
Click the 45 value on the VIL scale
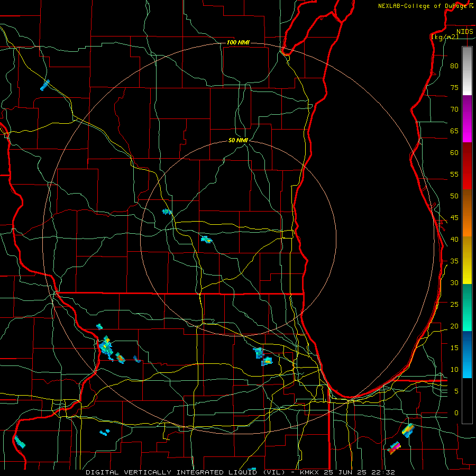point(454,218)
